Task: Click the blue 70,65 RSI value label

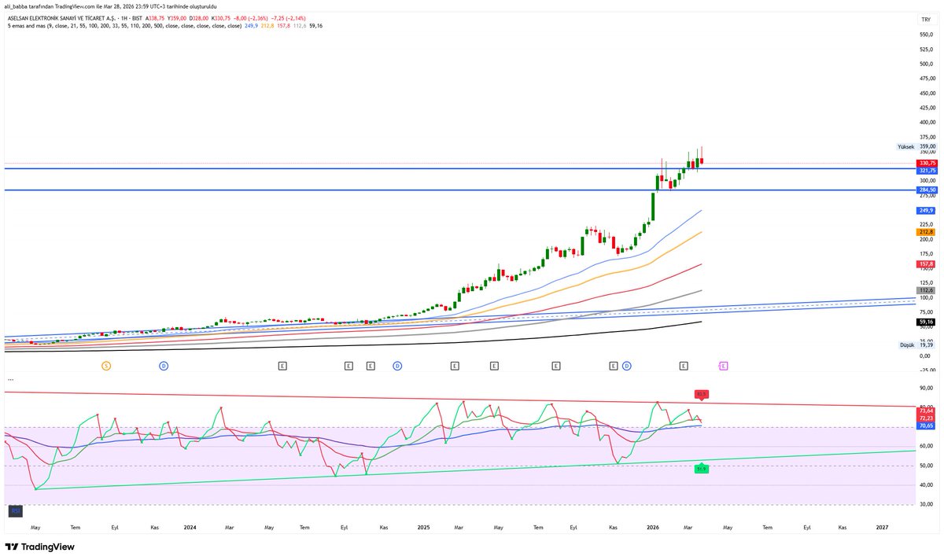Action: pos(925,426)
